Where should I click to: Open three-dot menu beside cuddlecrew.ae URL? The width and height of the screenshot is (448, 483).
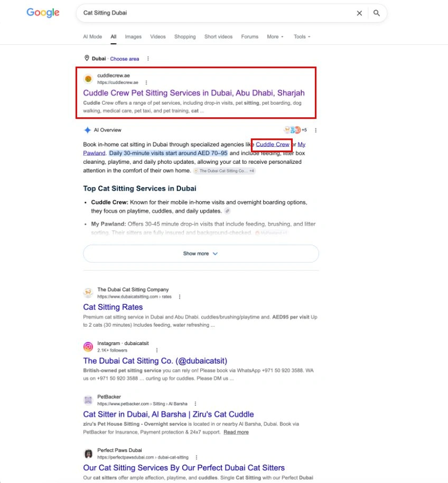click(146, 82)
